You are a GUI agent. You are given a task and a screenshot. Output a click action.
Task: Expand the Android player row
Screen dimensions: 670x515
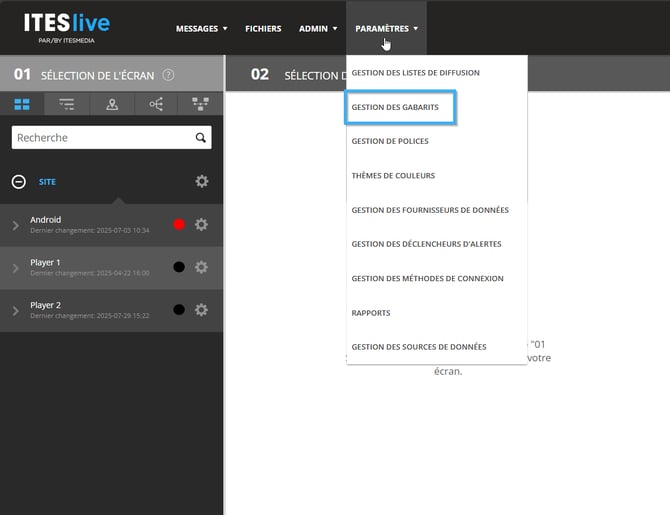click(x=15, y=225)
